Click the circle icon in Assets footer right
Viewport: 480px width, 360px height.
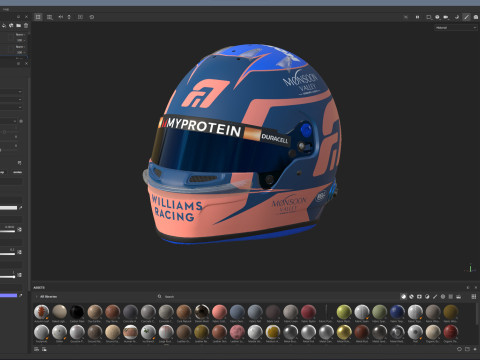[459, 349]
